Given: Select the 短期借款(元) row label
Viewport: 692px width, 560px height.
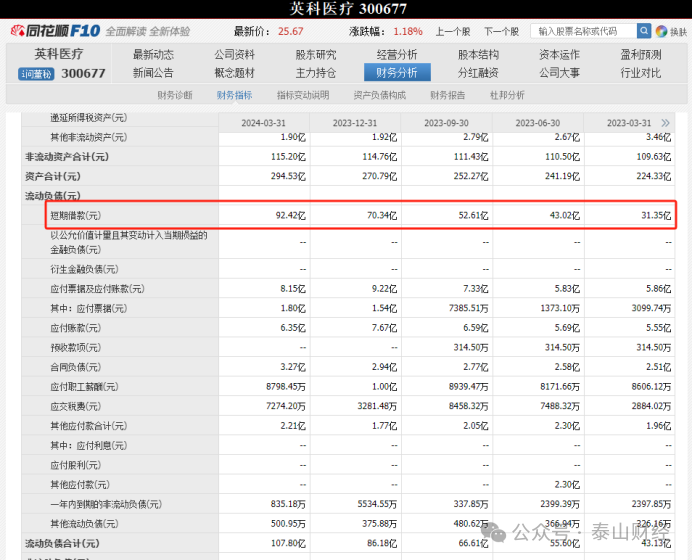Looking at the screenshot, I should 75,216.
